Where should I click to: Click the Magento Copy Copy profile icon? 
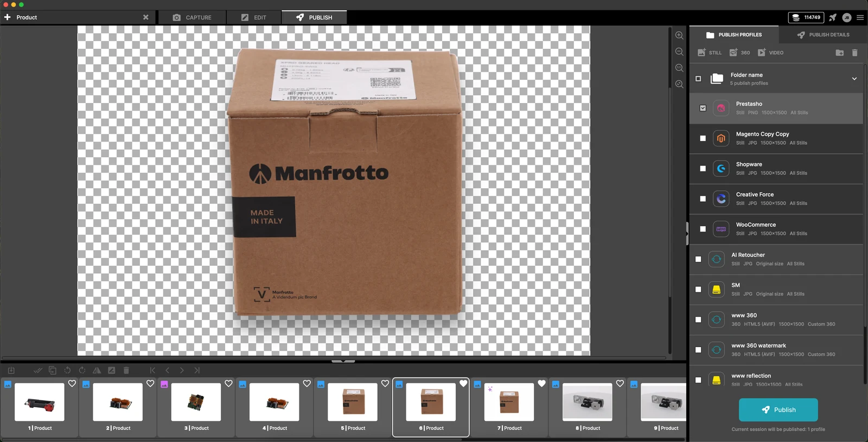(x=721, y=138)
